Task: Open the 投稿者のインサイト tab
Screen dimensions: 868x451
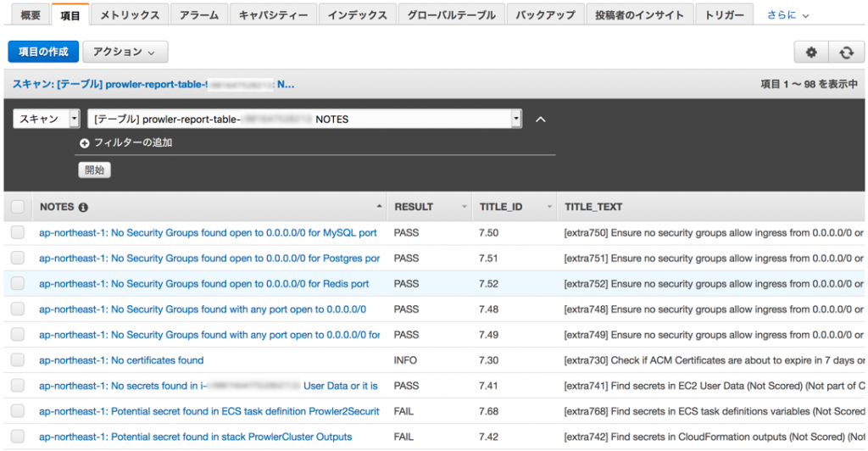Action: tap(639, 15)
